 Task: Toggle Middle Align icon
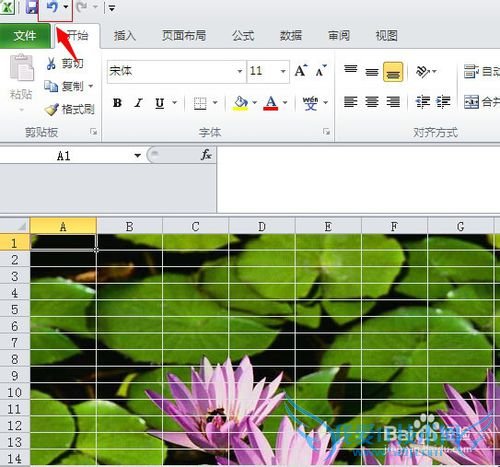(x=372, y=71)
